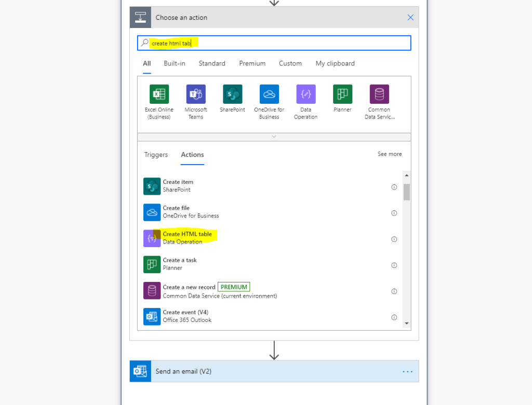Click the Planner icon beside Create a task
This screenshot has height=405, width=532.
[152, 265]
